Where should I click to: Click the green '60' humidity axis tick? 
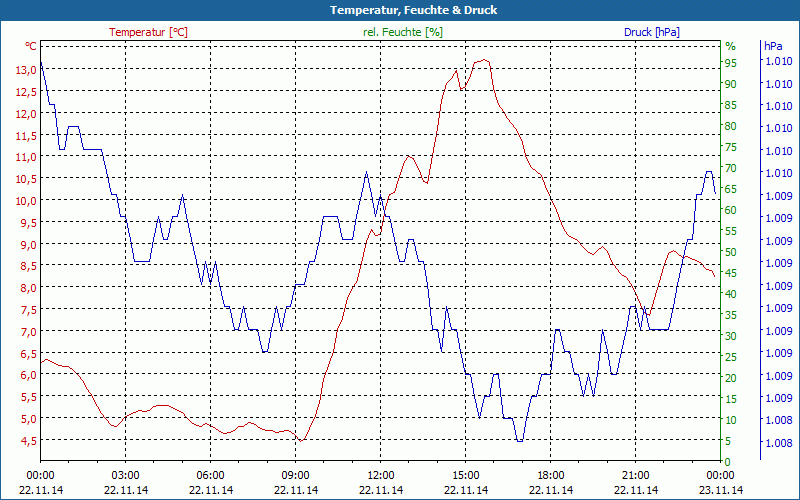point(731,210)
